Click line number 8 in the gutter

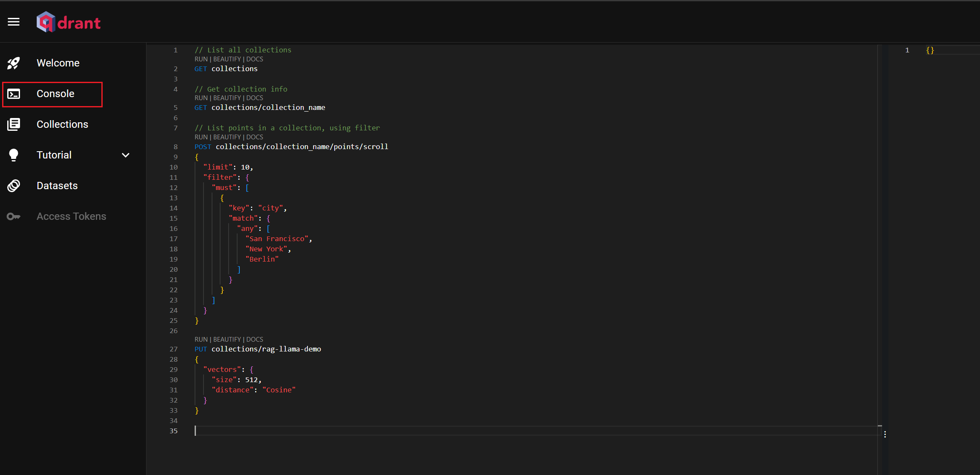pos(175,147)
